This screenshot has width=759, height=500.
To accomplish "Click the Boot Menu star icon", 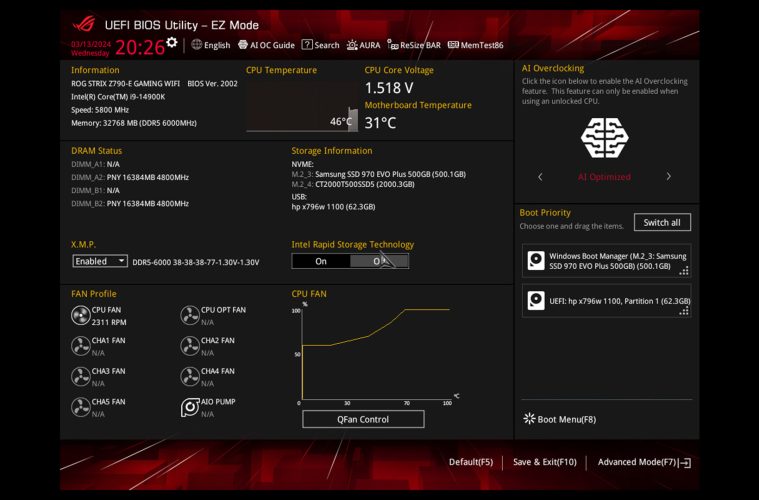I will (x=530, y=419).
